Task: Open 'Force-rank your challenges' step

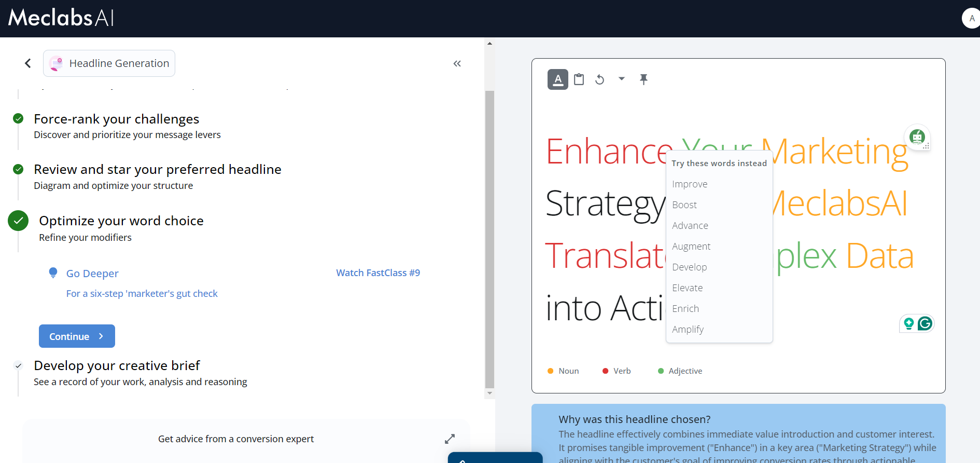Action: (x=116, y=119)
